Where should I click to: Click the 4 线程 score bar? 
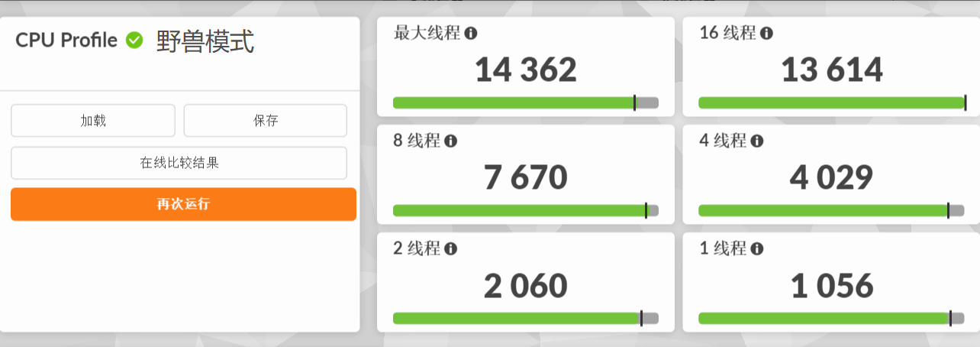click(x=830, y=211)
